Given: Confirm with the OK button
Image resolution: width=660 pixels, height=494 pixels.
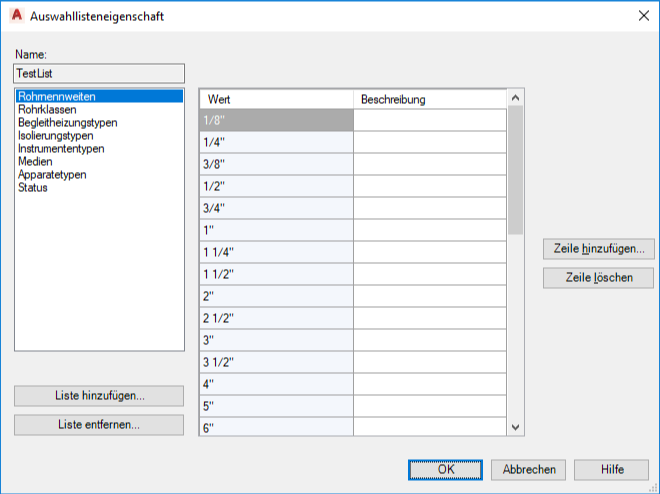Looking at the screenshot, I should pos(446,469).
